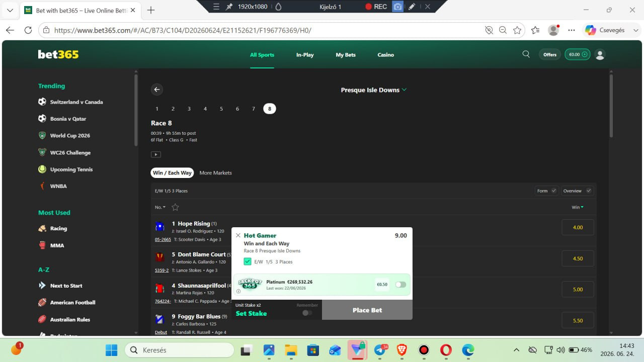Add this page to browser favorites
Image resolution: width=644 pixels, height=362 pixels.
517,30
